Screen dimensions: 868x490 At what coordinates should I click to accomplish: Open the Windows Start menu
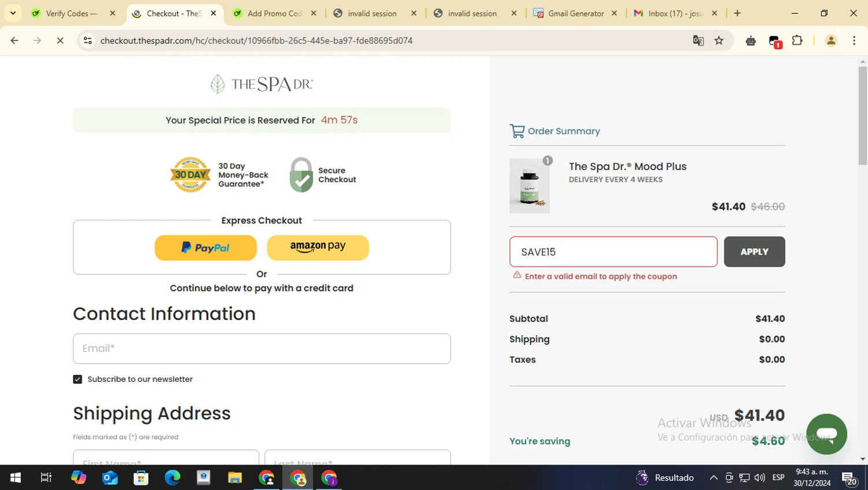click(x=16, y=478)
